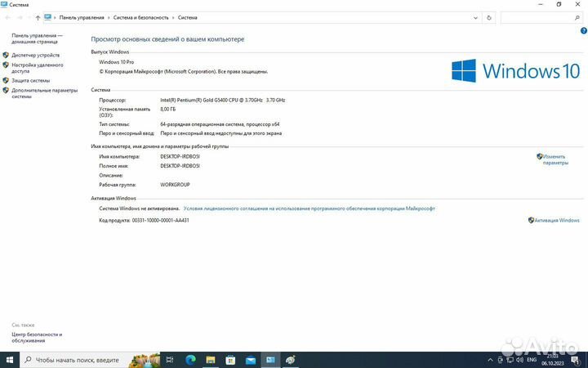Click the System control panel taskbar button

270,360
